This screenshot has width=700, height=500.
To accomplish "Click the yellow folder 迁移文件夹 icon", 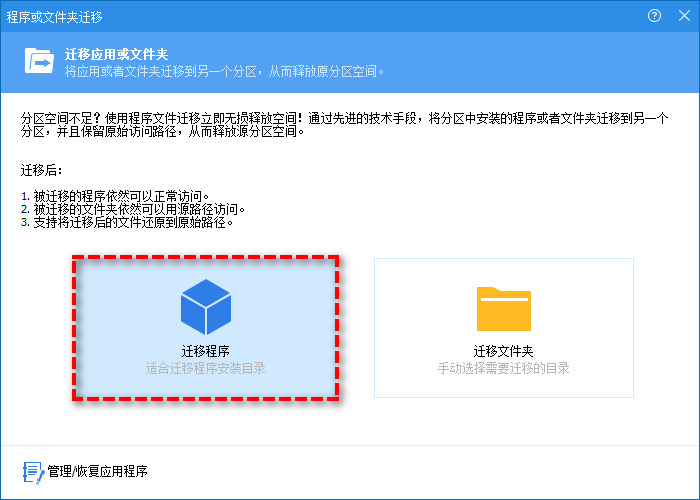I will point(503,309).
